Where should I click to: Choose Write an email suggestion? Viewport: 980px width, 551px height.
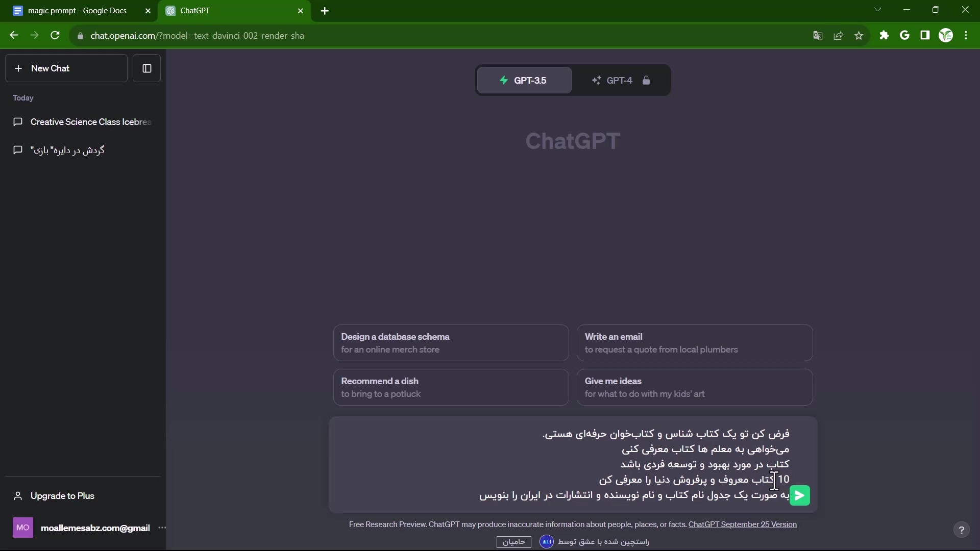695,343
